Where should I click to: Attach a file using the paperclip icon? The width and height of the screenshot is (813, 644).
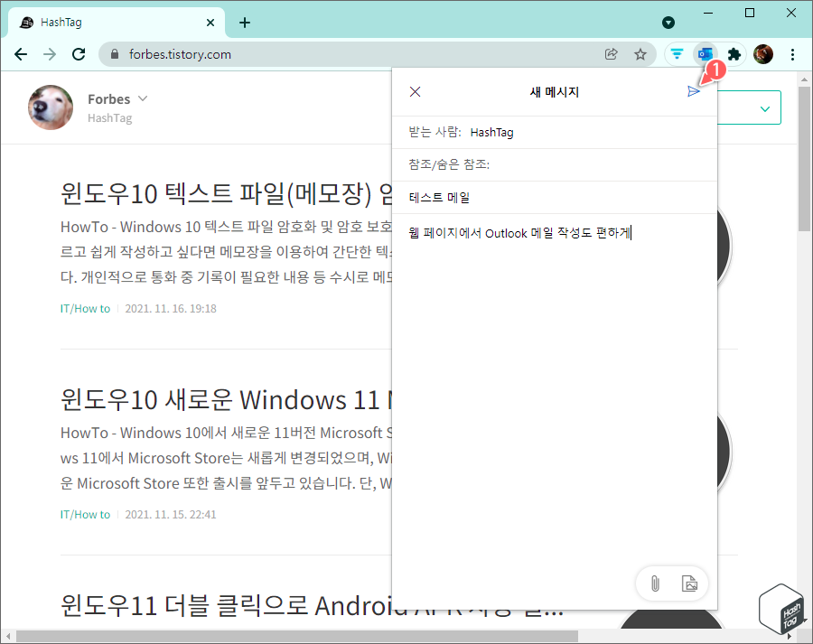[x=654, y=583]
